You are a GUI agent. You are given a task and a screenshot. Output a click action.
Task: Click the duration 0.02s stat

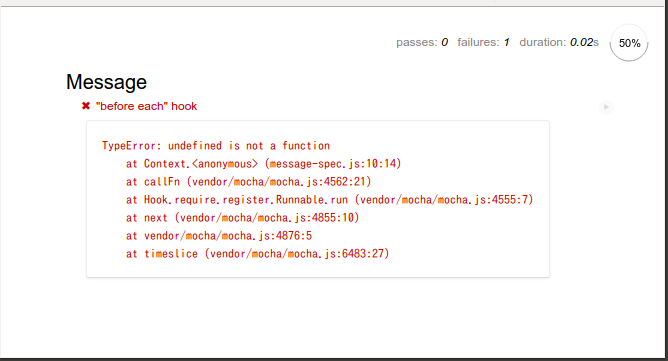(559, 42)
